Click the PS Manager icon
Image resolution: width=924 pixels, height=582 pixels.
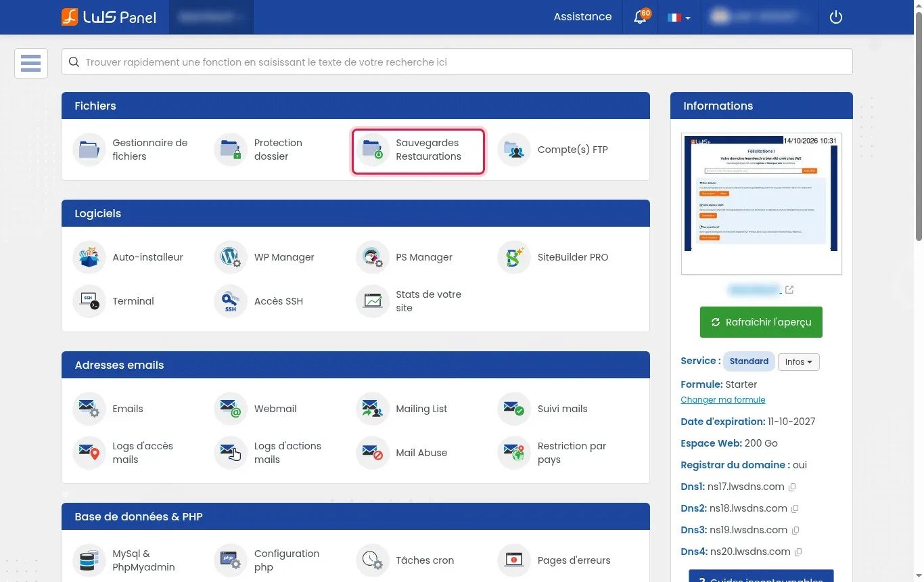(373, 257)
